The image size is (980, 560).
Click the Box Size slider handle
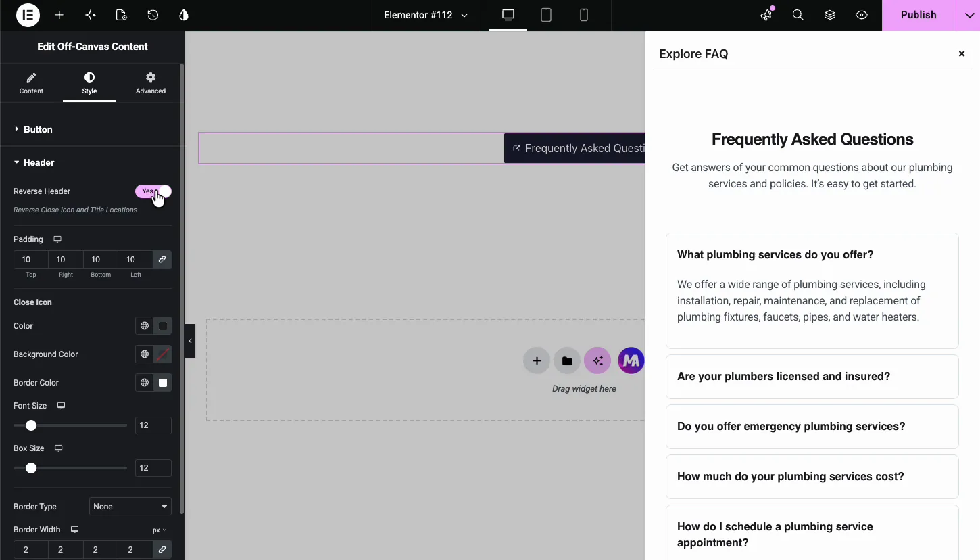[31, 468]
